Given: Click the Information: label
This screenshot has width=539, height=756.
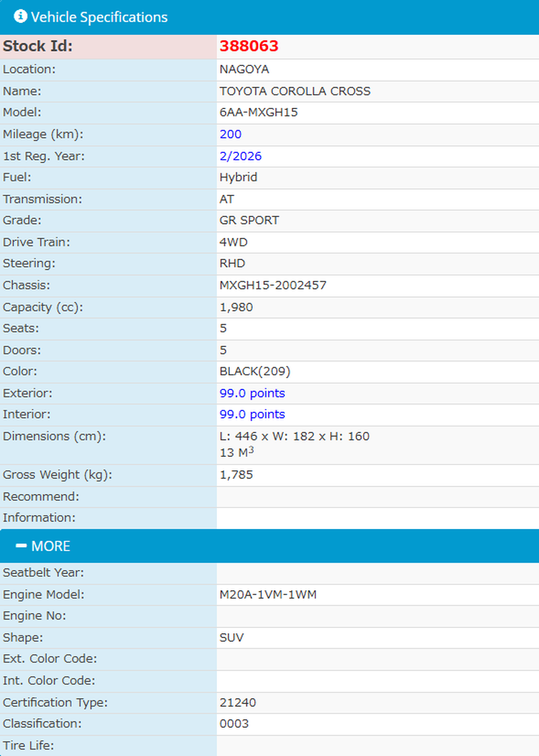Looking at the screenshot, I should [x=39, y=518].
